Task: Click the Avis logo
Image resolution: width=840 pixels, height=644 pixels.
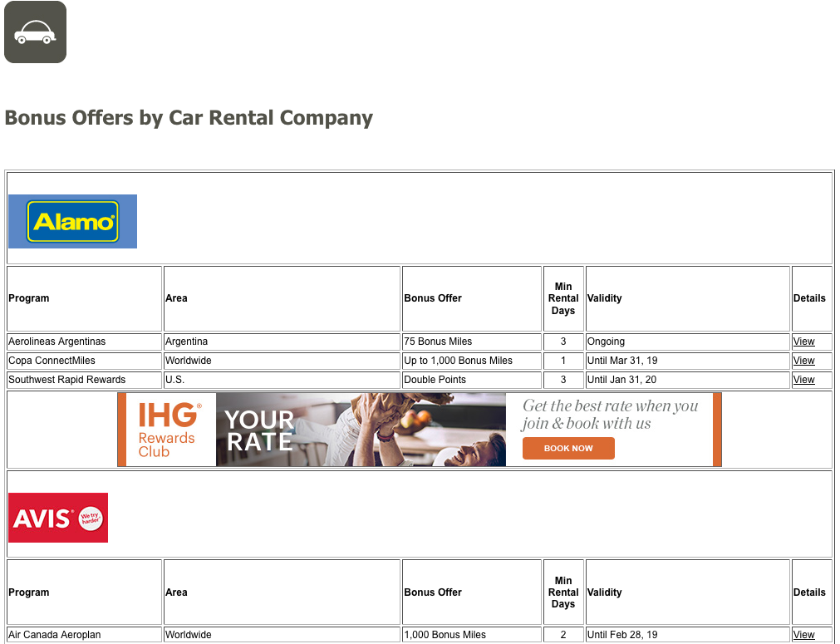Action: (x=58, y=518)
